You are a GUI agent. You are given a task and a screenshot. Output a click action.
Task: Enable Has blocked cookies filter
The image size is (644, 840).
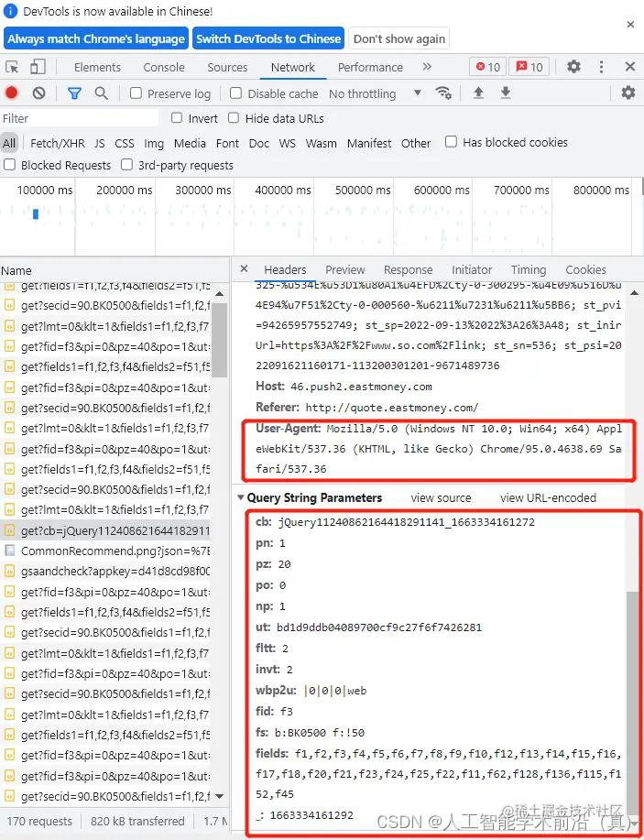click(x=451, y=142)
